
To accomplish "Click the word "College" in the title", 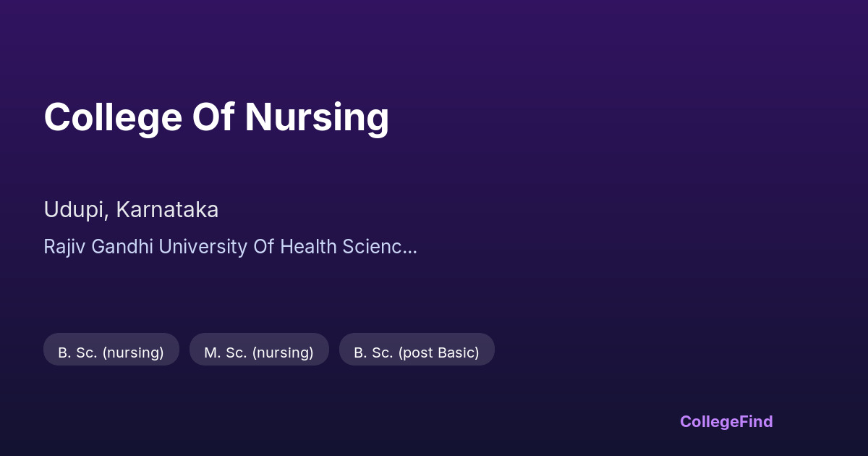I will pos(112,117).
